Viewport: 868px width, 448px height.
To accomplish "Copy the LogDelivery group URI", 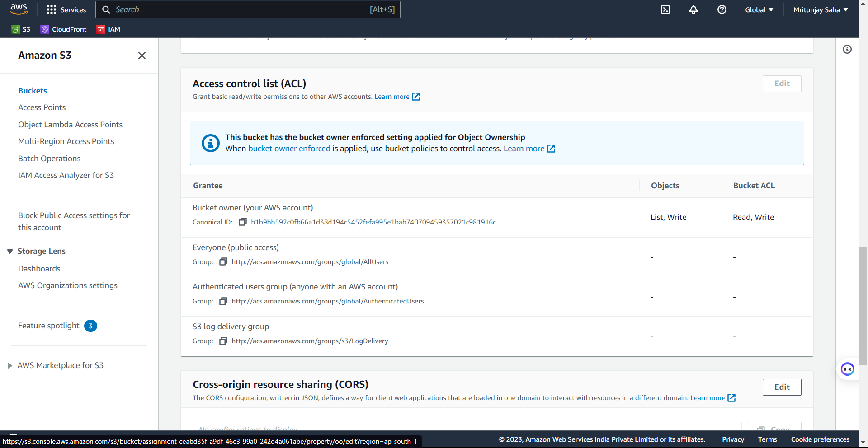I will coord(223,341).
